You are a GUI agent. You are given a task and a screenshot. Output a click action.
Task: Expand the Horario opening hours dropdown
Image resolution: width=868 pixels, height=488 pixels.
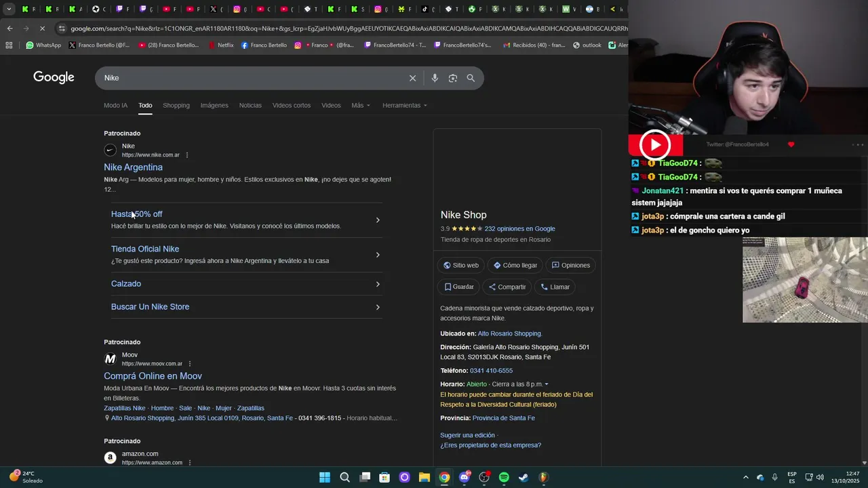coord(547,384)
